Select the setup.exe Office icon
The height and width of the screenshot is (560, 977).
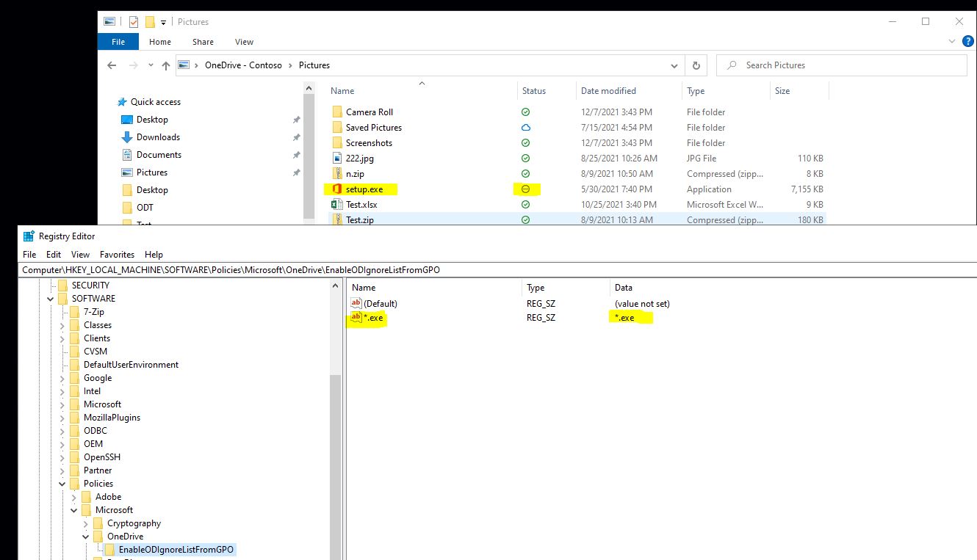pos(337,189)
